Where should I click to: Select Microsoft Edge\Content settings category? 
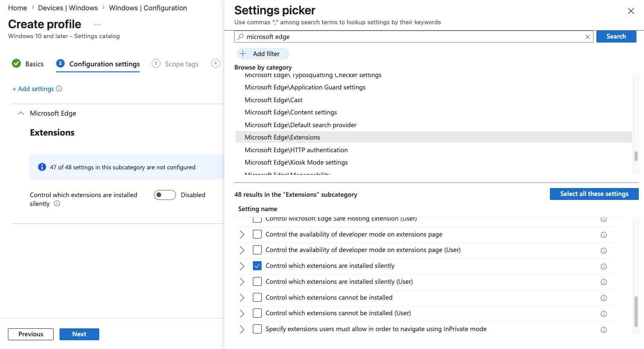click(434, 112)
